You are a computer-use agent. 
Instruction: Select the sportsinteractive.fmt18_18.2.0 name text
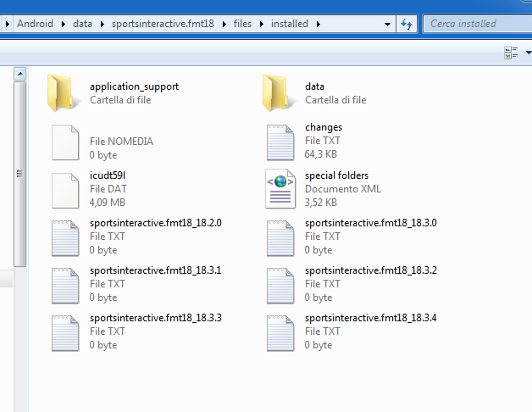click(156, 223)
